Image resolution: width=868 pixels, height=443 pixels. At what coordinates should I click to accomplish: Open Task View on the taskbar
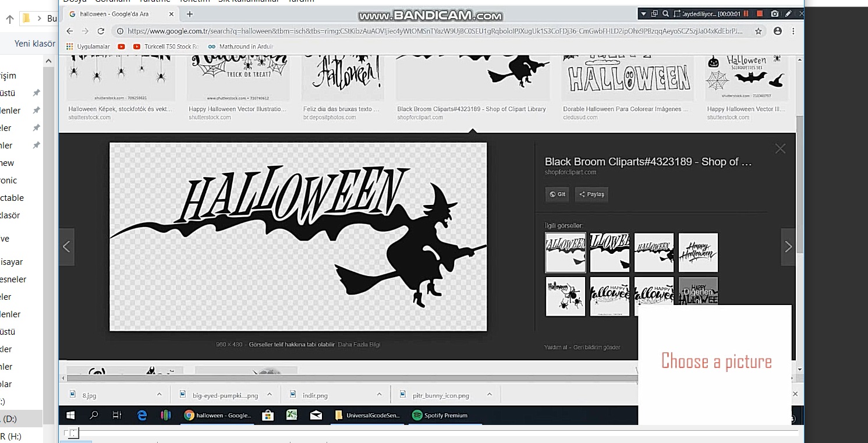[x=117, y=415]
